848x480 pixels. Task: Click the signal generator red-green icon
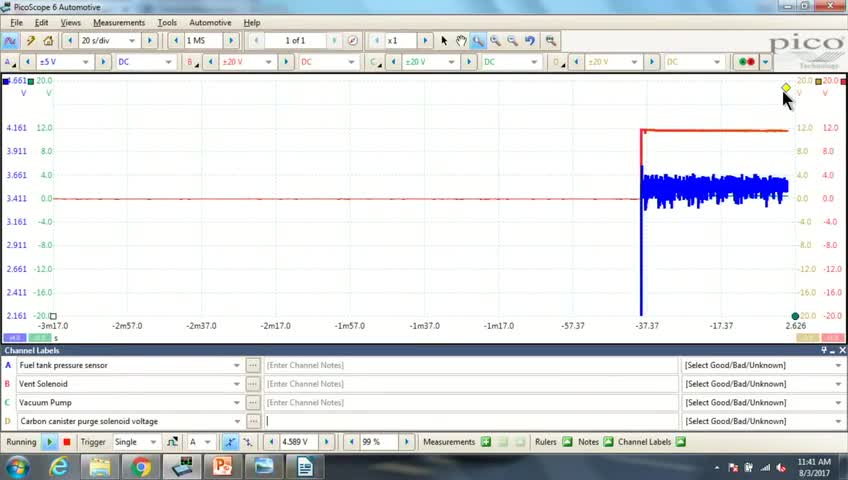[x=747, y=62]
